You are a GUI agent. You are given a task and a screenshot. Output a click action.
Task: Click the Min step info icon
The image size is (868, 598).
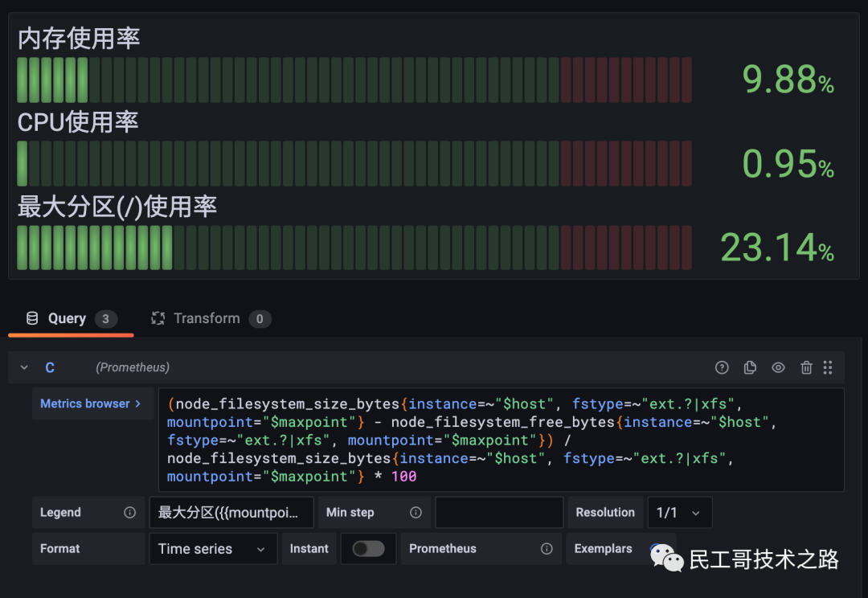416,513
